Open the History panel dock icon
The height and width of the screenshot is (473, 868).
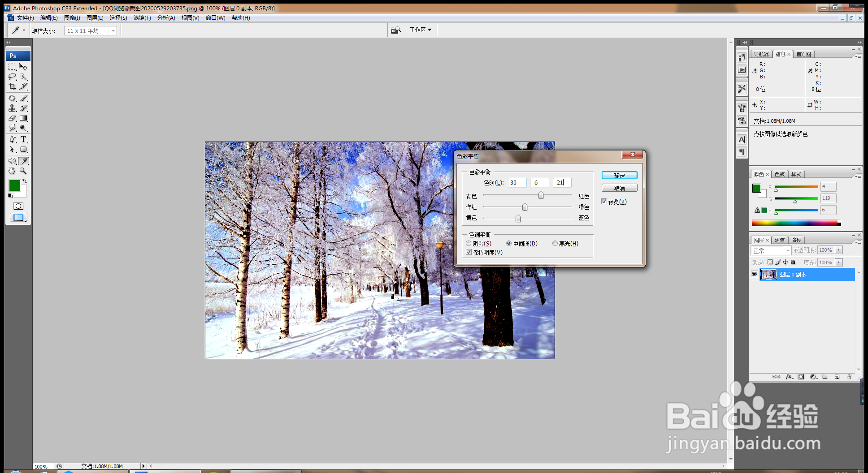742,57
